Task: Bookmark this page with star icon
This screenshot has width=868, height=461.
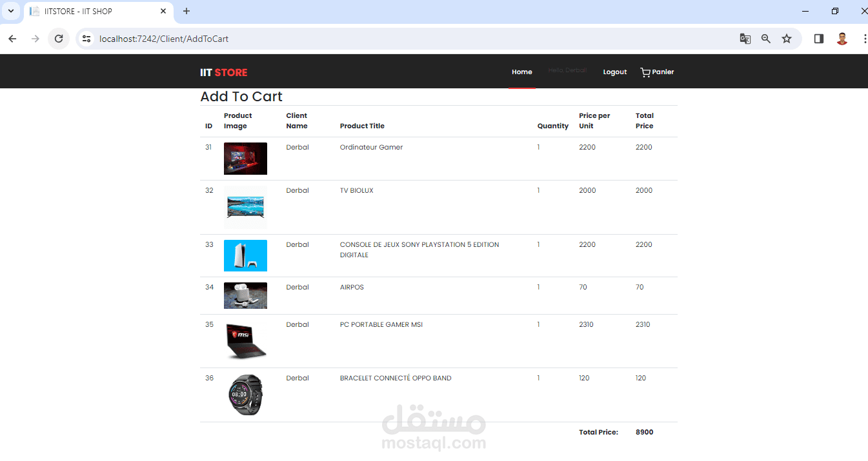Action: tap(787, 39)
